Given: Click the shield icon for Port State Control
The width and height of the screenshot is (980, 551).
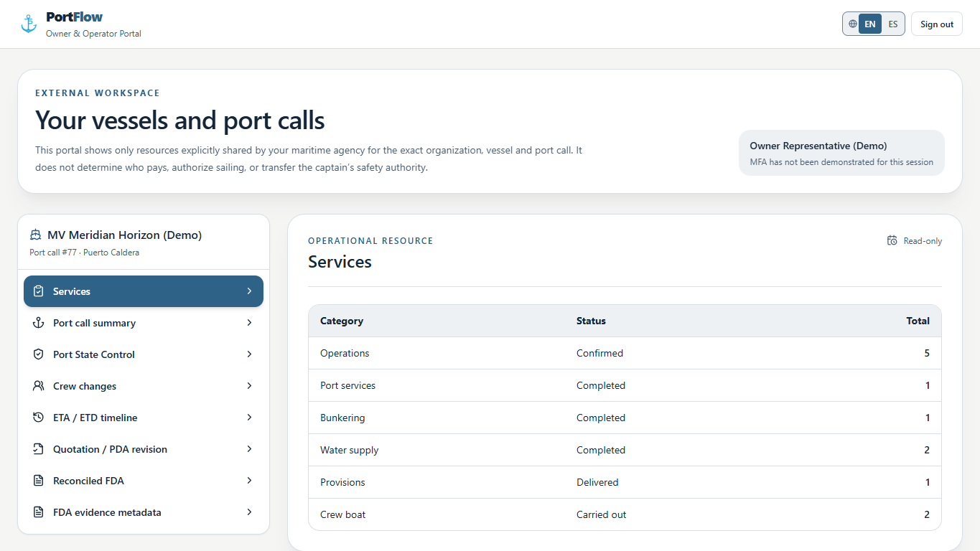Looking at the screenshot, I should (39, 354).
